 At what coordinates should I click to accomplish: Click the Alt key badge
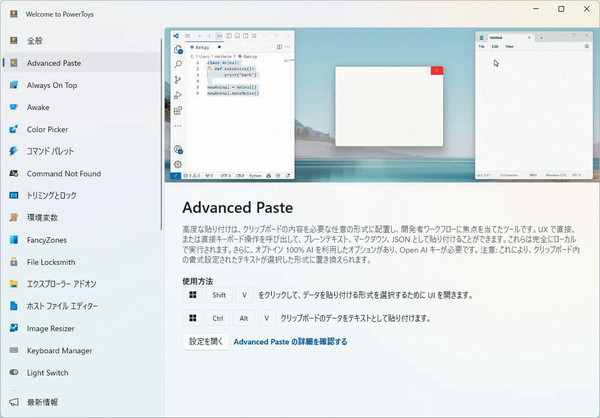pyautogui.click(x=244, y=318)
